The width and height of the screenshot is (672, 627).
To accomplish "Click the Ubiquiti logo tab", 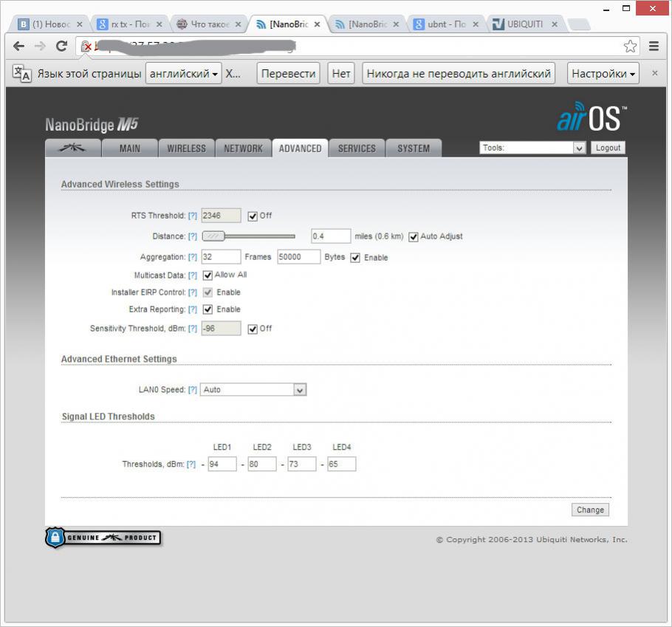I will click(73, 148).
